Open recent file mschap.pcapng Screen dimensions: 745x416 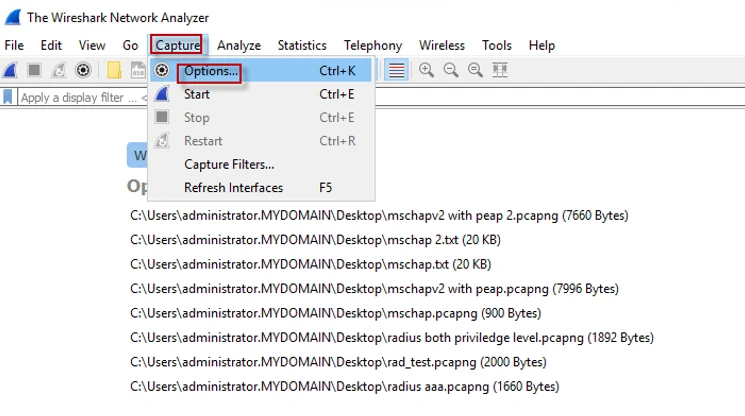tap(346, 313)
